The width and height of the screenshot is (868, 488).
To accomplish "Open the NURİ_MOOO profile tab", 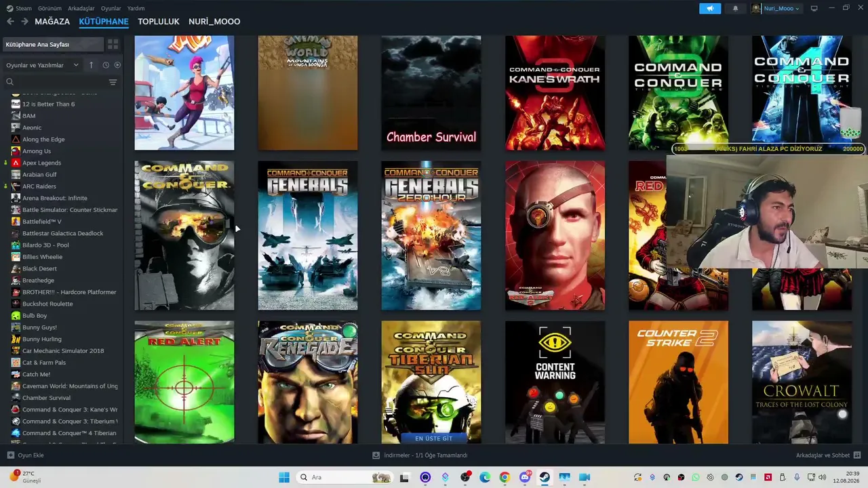I will [214, 22].
